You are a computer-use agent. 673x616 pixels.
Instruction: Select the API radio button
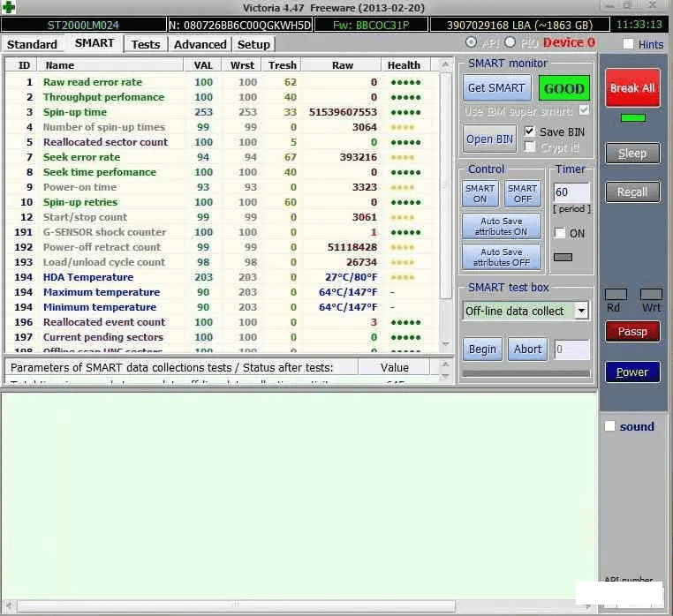(x=471, y=42)
